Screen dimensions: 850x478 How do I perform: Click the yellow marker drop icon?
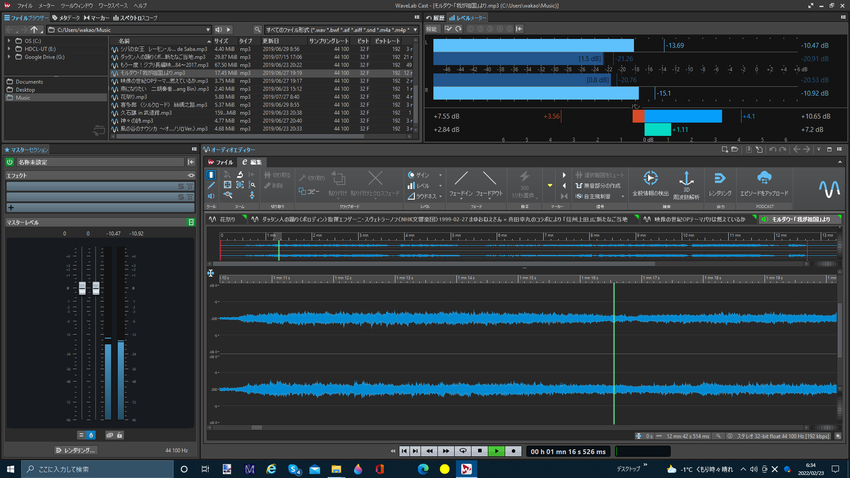tap(550, 185)
